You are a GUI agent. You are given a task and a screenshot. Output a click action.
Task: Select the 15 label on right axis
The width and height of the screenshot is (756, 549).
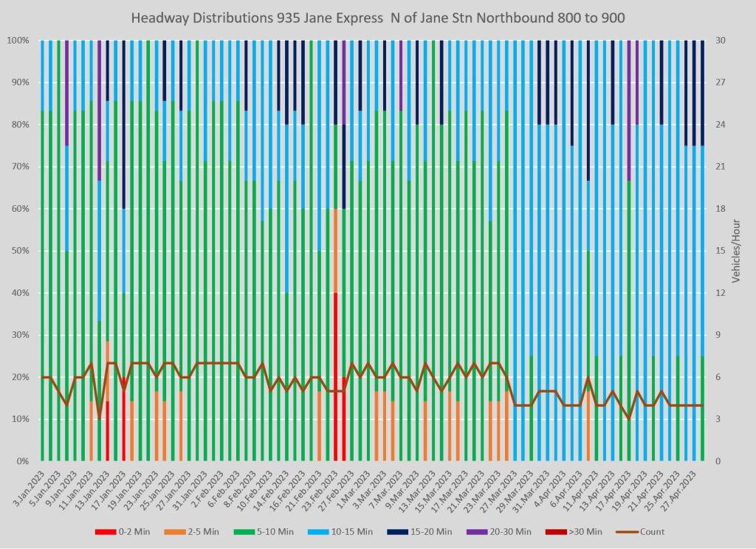click(x=720, y=251)
